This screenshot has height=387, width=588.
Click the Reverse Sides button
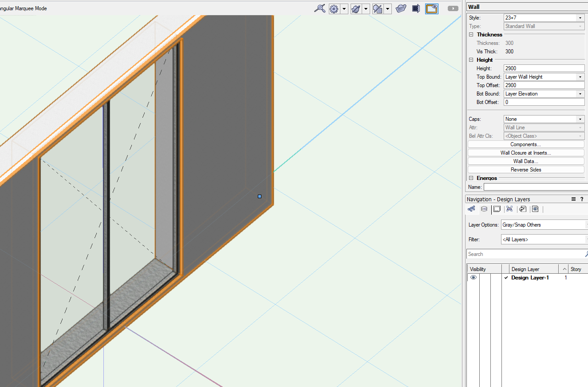[526, 170]
